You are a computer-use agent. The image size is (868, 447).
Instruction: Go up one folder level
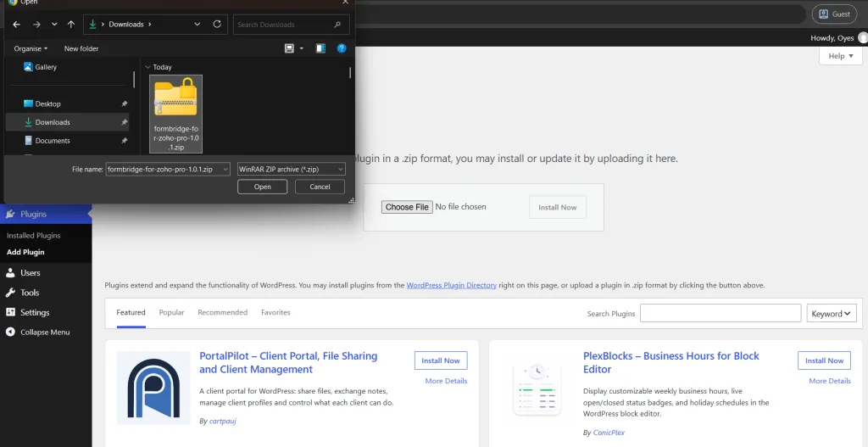71,25
